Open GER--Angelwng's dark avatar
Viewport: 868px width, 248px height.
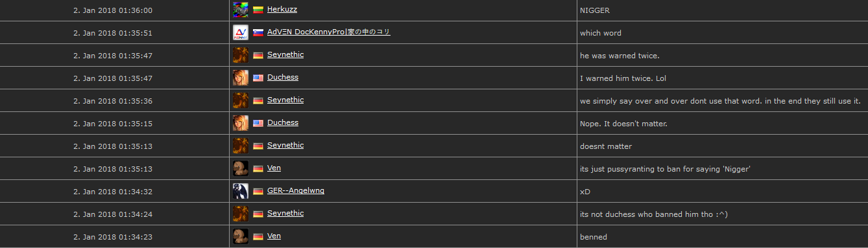click(241, 191)
